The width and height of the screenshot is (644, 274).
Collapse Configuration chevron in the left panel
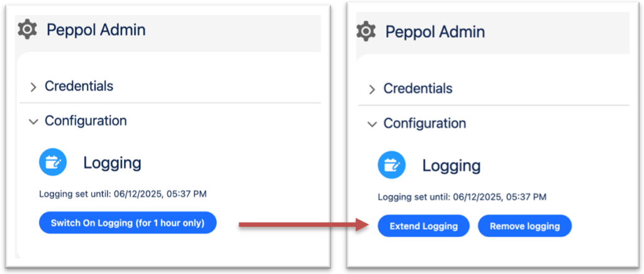tap(33, 122)
